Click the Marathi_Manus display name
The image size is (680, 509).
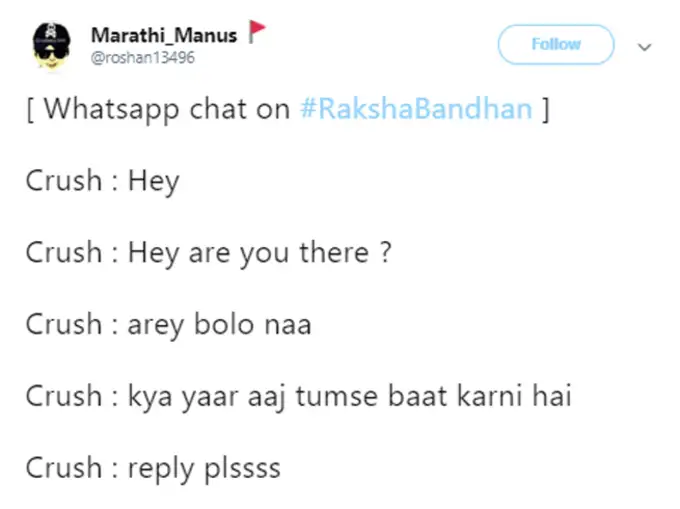coord(164,35)
